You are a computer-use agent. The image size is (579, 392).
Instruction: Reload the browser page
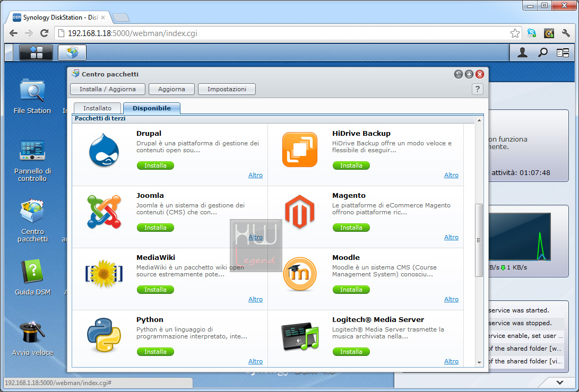click(44, 33)
